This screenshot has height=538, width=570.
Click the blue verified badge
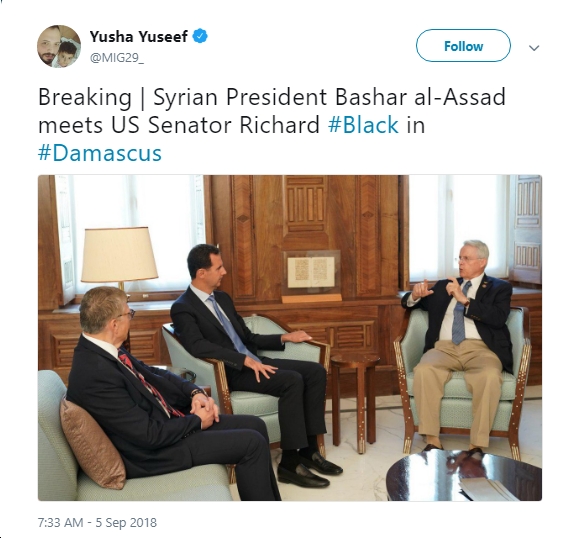200,36
